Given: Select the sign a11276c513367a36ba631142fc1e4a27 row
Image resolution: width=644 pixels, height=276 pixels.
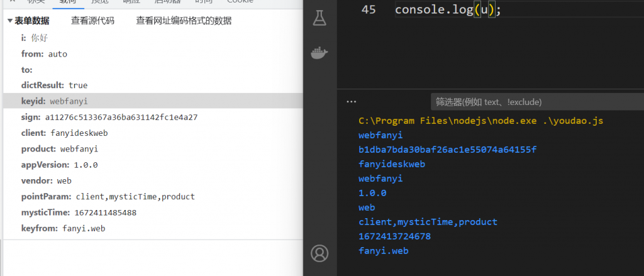Looking at the screenshot, I should click(153, 117).
